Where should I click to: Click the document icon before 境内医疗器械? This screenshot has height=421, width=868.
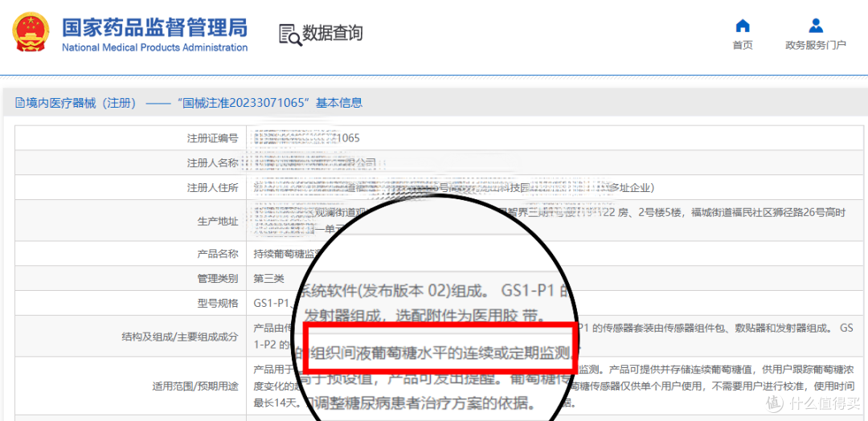click(x=19, y=102)
